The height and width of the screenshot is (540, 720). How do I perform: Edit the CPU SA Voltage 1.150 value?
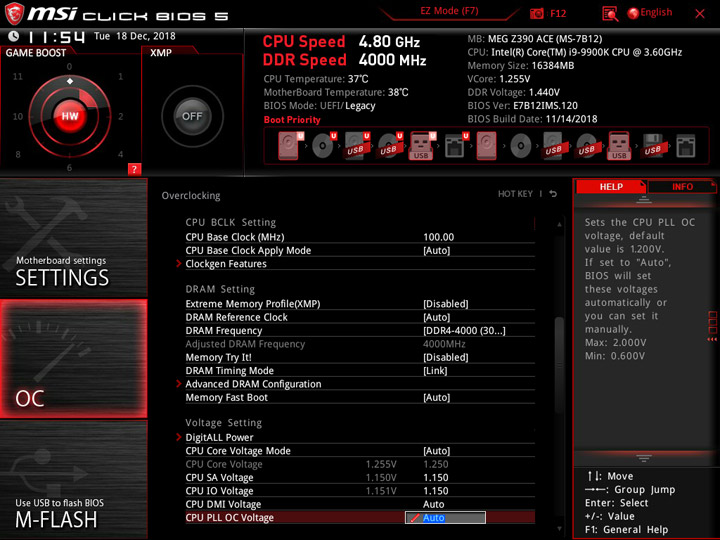tap(435, 478)
